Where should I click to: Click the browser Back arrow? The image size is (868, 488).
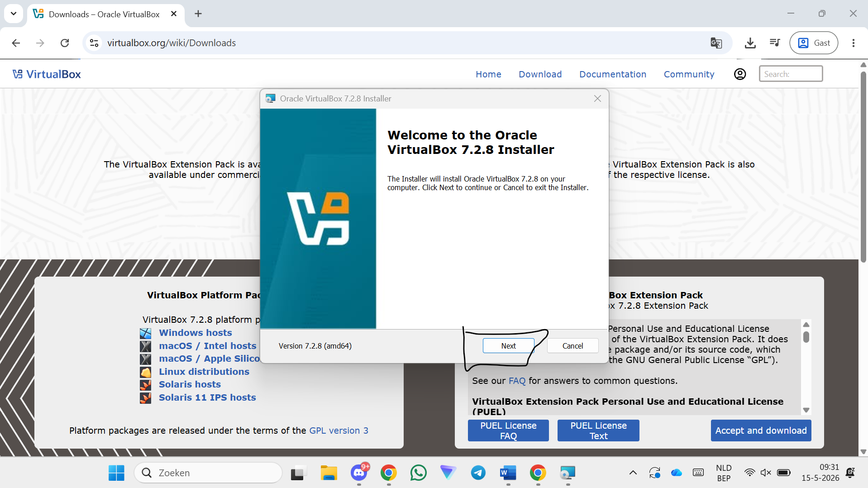click(x=16, y=43)
